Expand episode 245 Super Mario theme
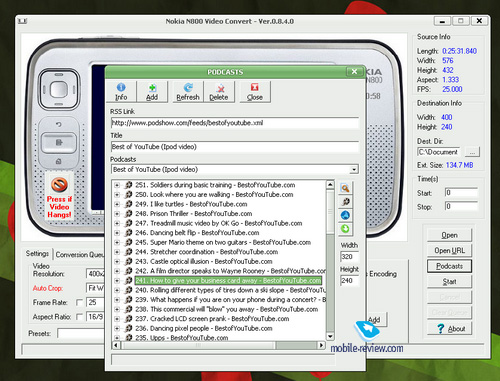 point(117,242)
